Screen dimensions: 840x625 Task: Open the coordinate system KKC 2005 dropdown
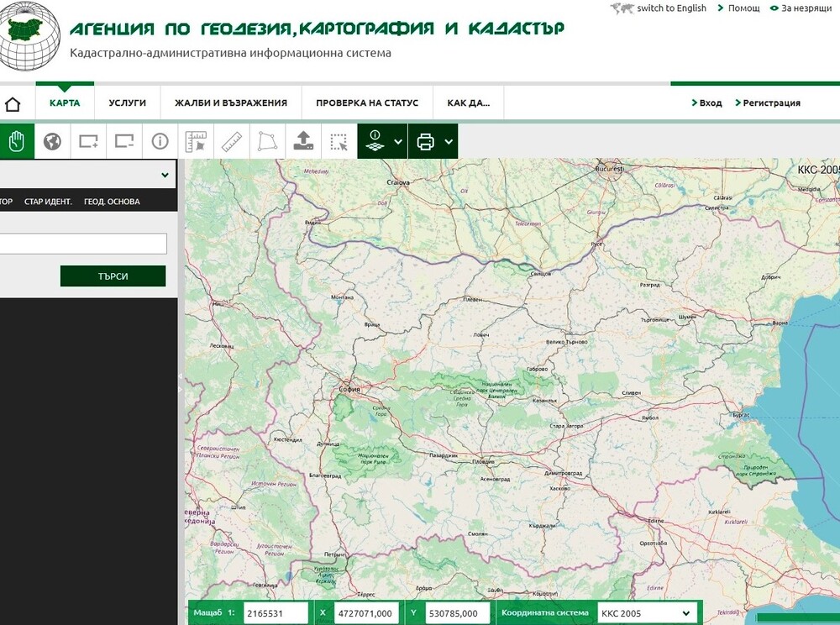point(646,613)
